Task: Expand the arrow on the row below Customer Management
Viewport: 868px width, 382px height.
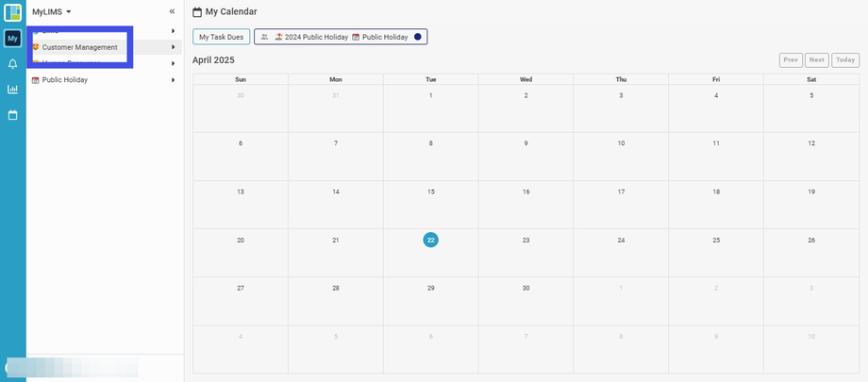Action: point(174,64)
